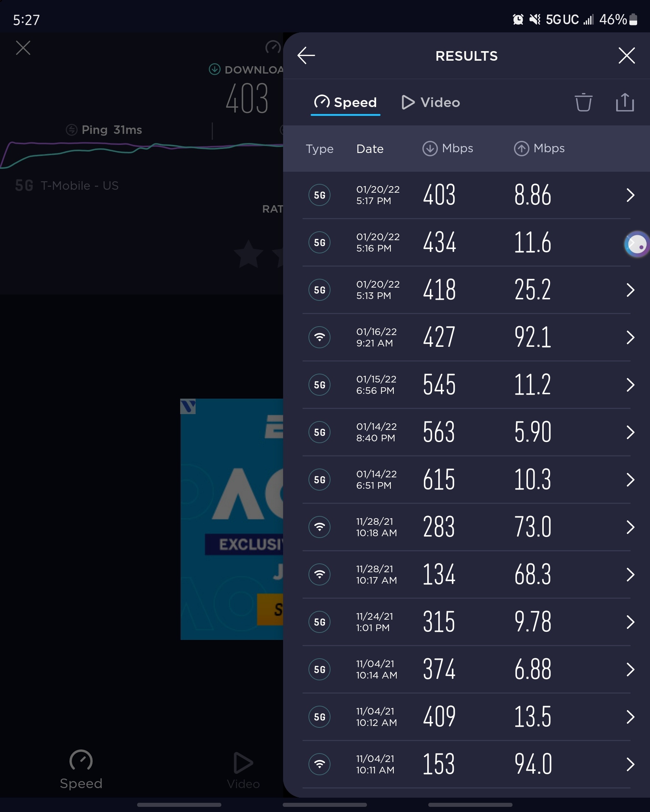The image size is (650, 812).
Task: Tap the back arrow in Results header
Action: 306,56
